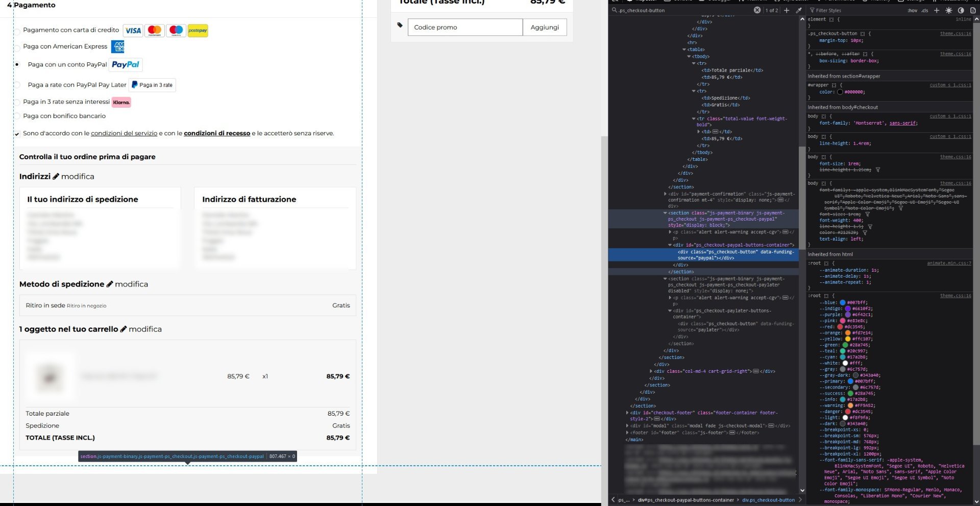Open condizioni del servizio link
Screen dimensions: 980x506
[x=124, y=133]
